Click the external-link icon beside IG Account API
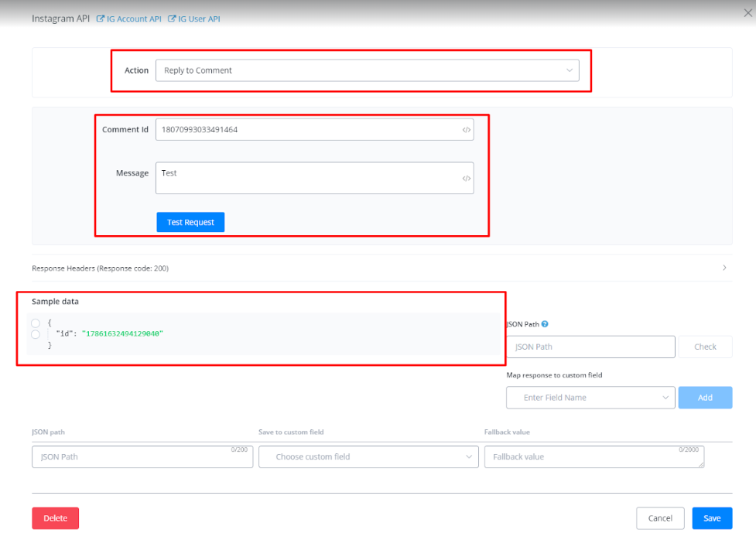Image resolution: width=756 pixels, height=540 pixels. point(101,19)
